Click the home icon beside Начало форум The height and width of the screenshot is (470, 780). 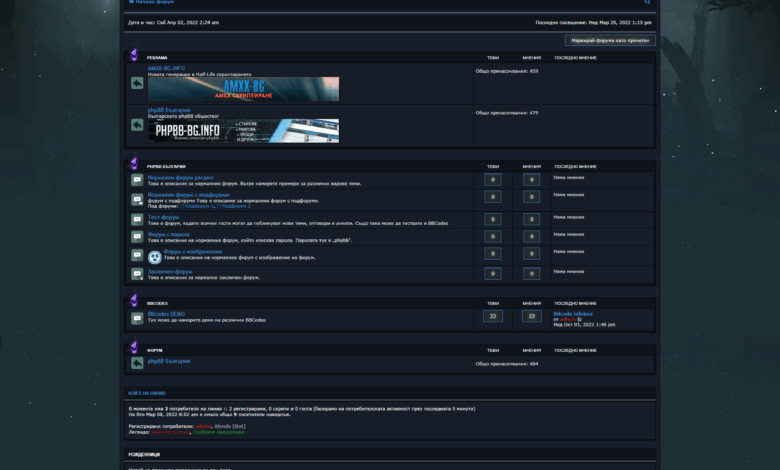[131, 2]
